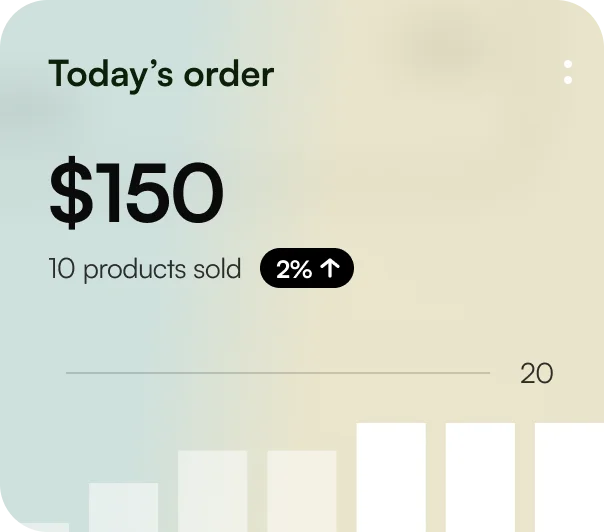604x532 pixels.
Task: Open the three-dot options menu
Action: pos(568,72)
